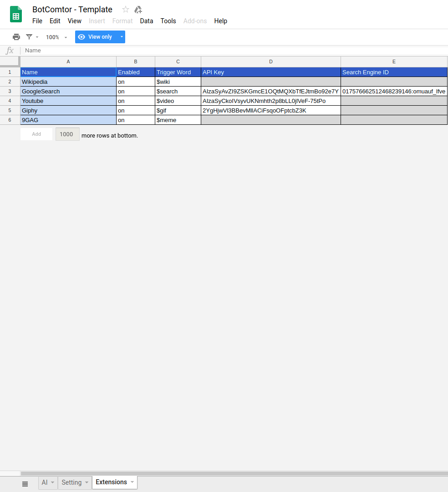This screenshot has height=492, width=448.
Task: Click the Enabled 'on' cell for Wikipedia
Action: click(136, 82)
